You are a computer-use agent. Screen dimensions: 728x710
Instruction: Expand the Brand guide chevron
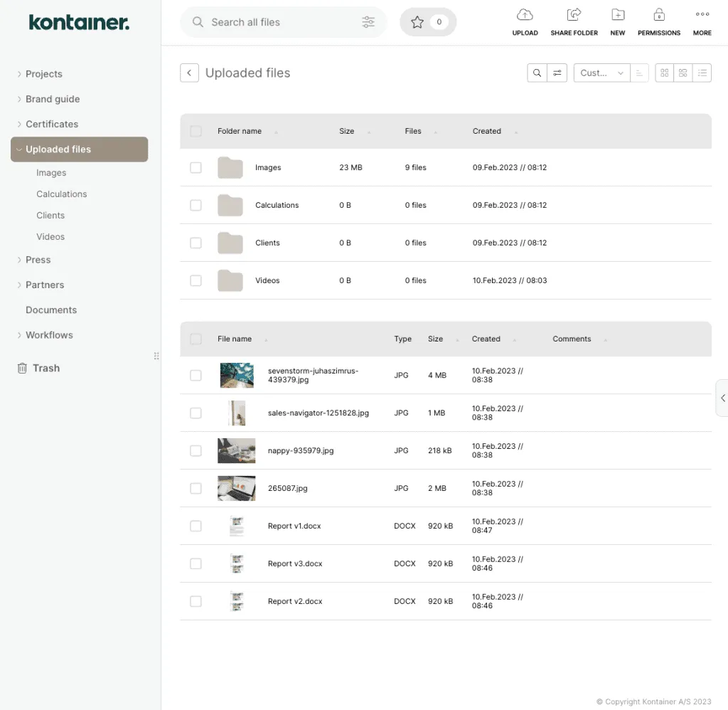[19, 99]
